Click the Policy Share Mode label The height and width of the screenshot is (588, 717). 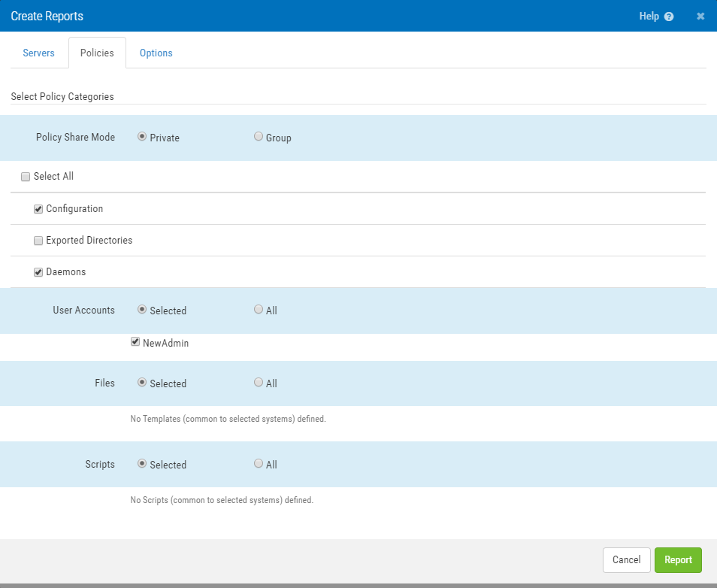tap(75, 138)
